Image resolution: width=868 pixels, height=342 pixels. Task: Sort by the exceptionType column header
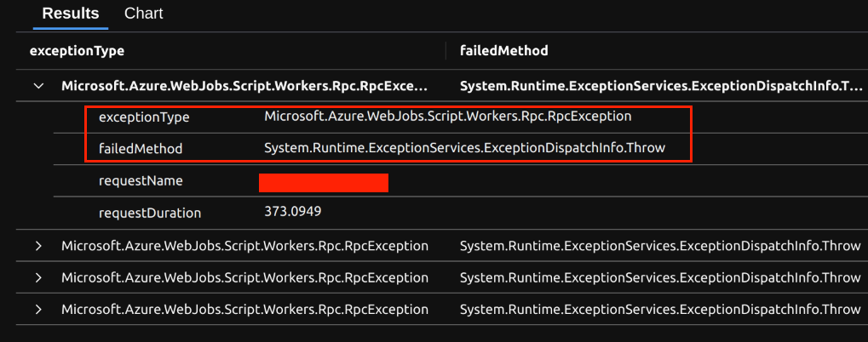tap(77, 51)
